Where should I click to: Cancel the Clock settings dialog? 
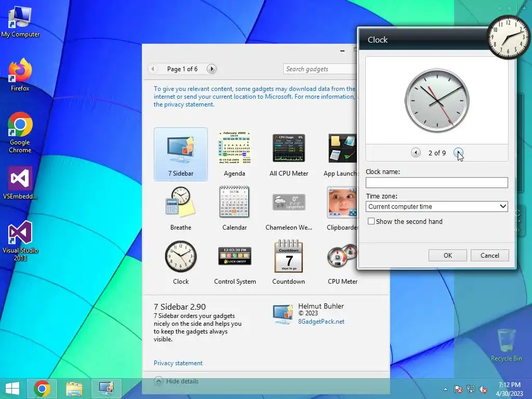coord(489,255)
